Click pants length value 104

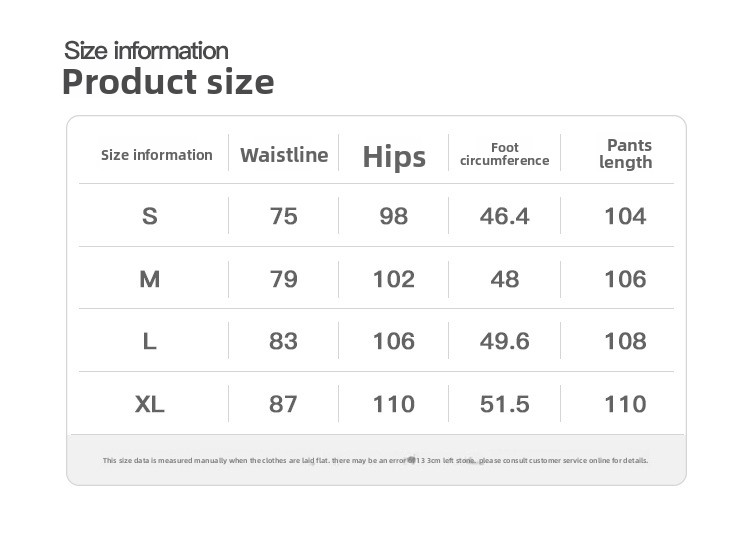(x=626, y=216)
